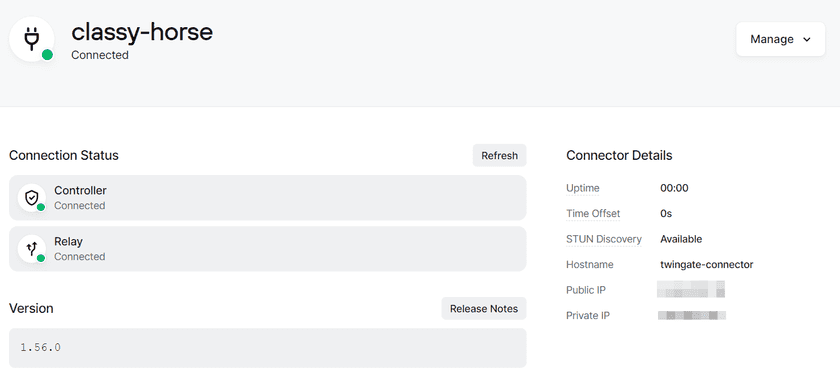
Task: Select the Relay connection row
Action: coord(267,249)
